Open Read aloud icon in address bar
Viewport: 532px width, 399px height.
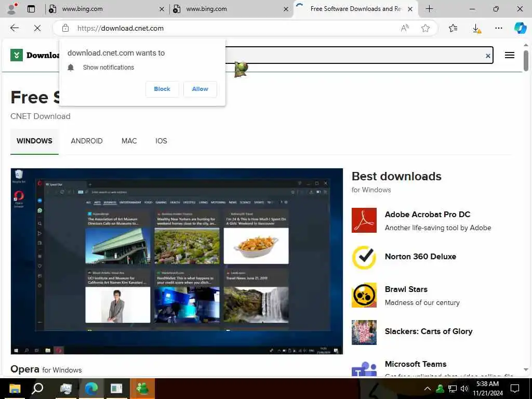[x=405, y=28]
